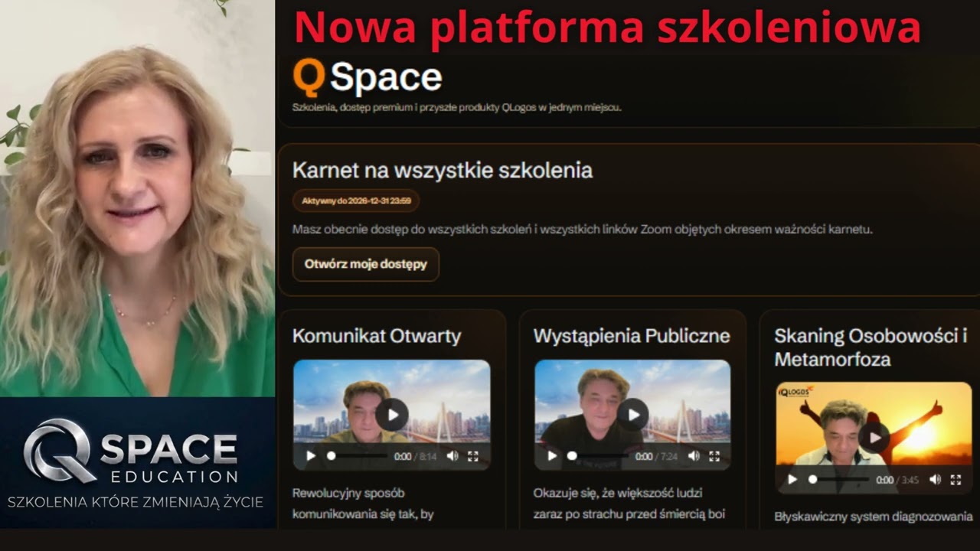Click small play icon in Skaning Osobowości controls
The width and height of the screenshot is (980, 551).
coord(792,480)
